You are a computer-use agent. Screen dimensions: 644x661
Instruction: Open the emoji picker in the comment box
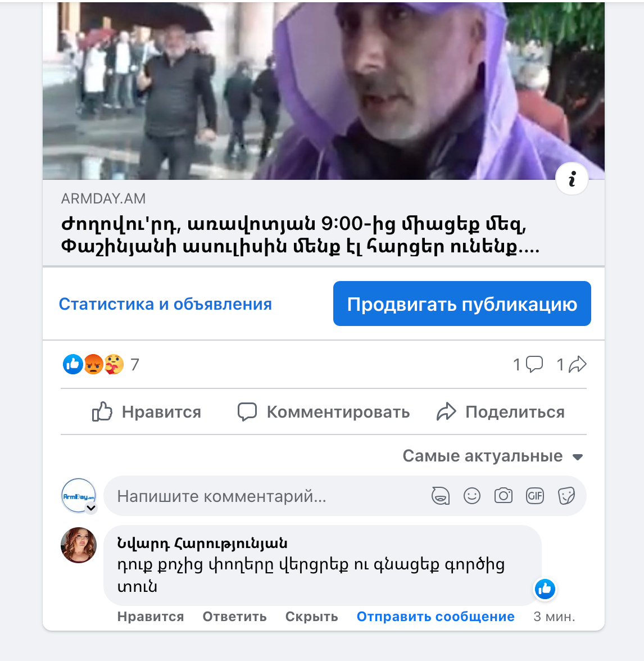click(471, 496)
